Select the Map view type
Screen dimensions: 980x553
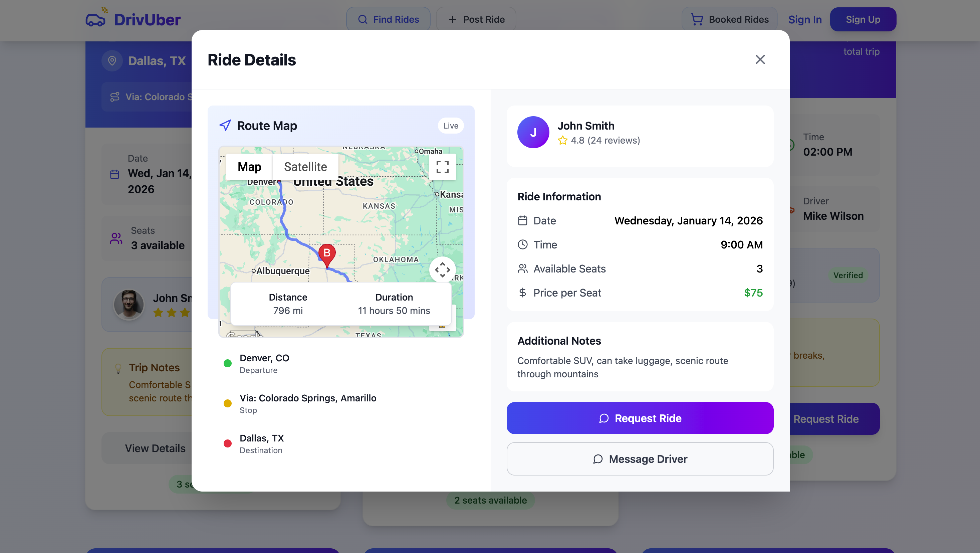pos(249,167)
